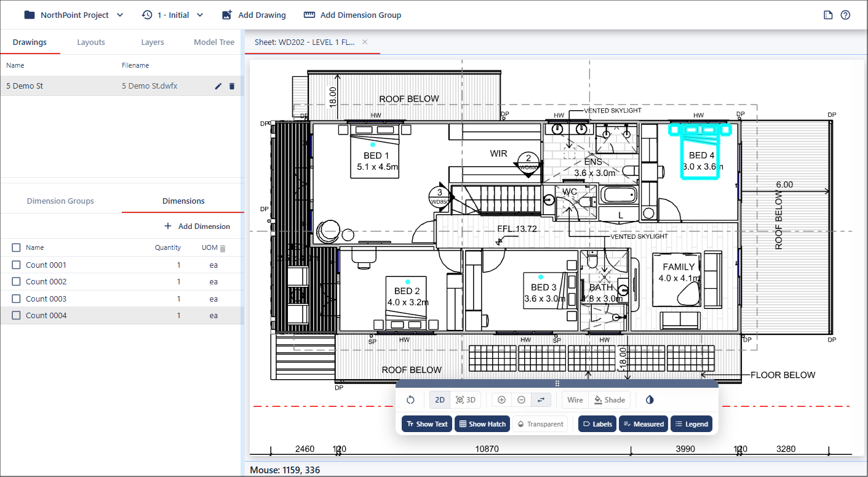Screen dimensions: 868x477
Task: Click the Quantity column header
Action: 168,247
